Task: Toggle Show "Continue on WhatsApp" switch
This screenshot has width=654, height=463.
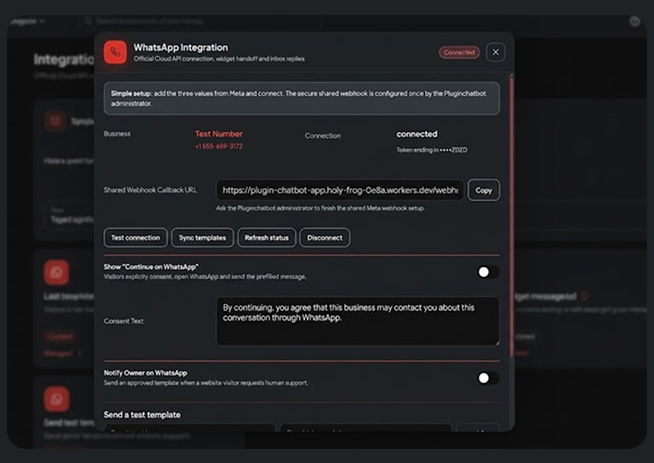Action: (x=488, y=272)
